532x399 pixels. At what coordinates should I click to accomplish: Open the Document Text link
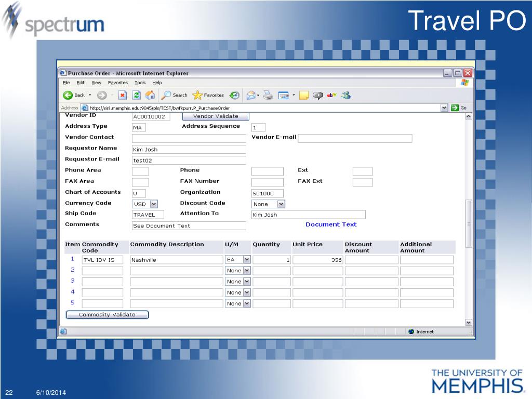[331, 224]
